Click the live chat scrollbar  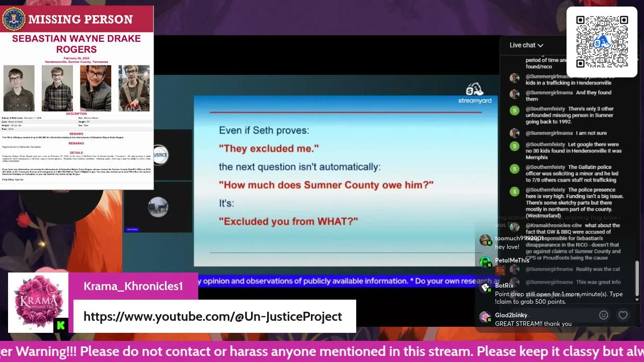point(637,278)
